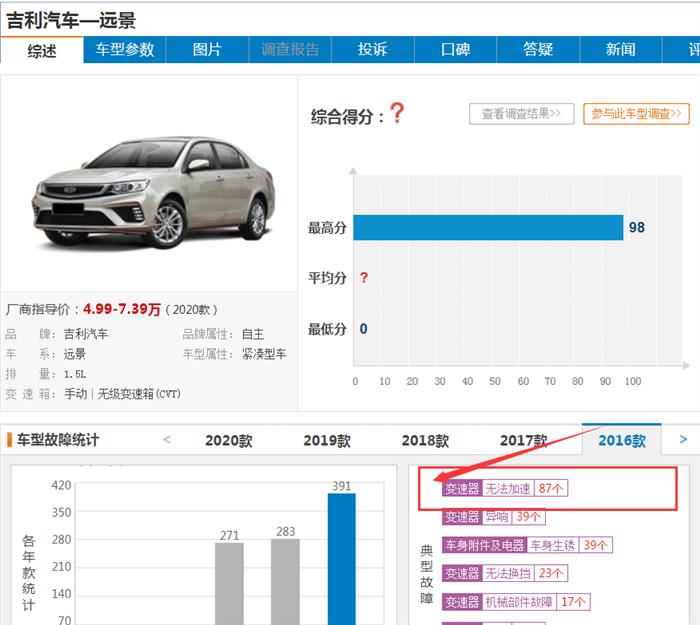Viewport: 700px width, 625px height.
Task: Click the 吉利汽车 brand value
Action: click(x=86, y=334)
